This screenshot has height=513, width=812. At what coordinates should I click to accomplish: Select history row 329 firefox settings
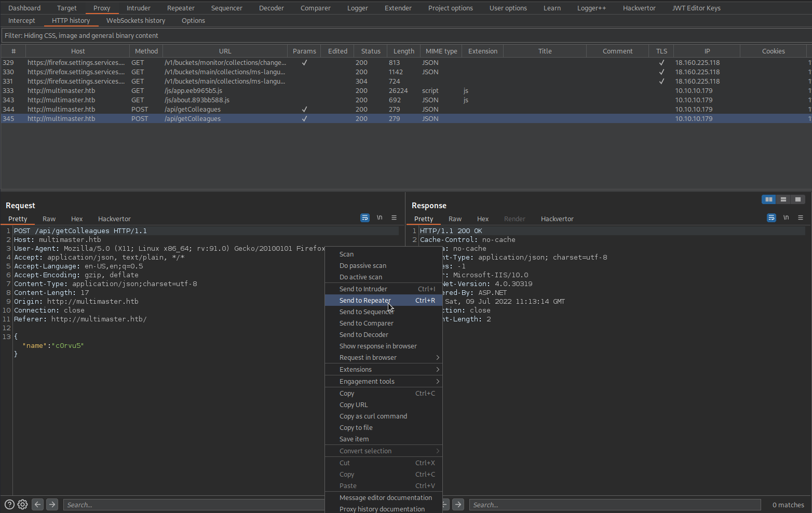405,62
